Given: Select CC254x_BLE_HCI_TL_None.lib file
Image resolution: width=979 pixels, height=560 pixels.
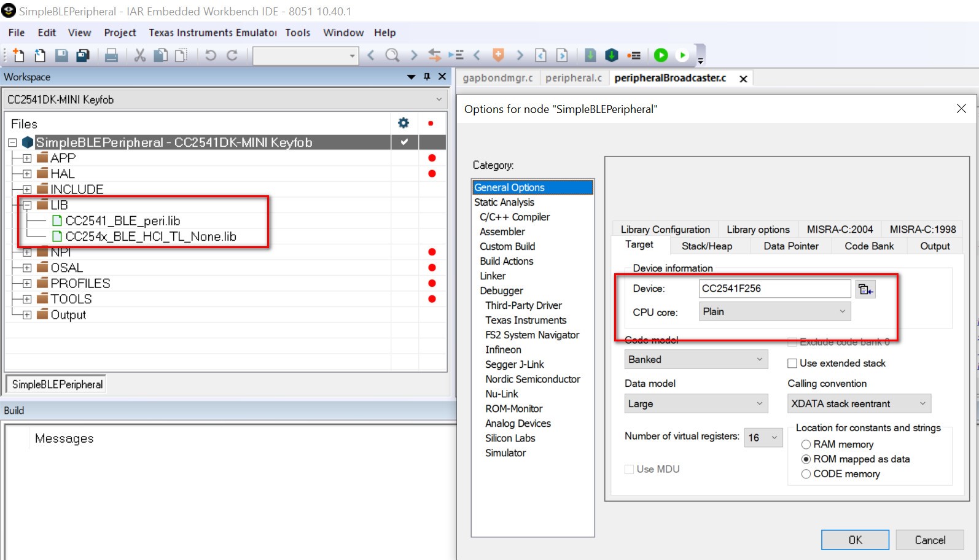Looking at the screenshot, I should pyautogui.click(x=150, y=236).
